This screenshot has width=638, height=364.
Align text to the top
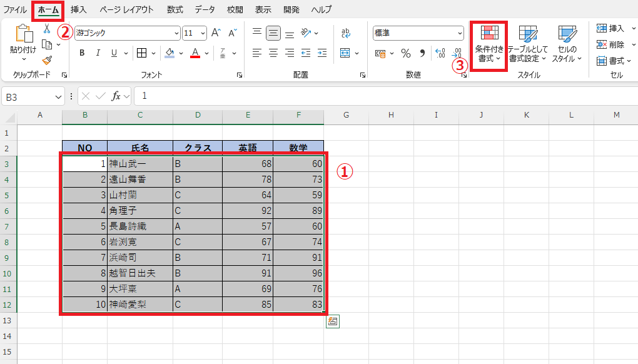[x=256, y=33]
